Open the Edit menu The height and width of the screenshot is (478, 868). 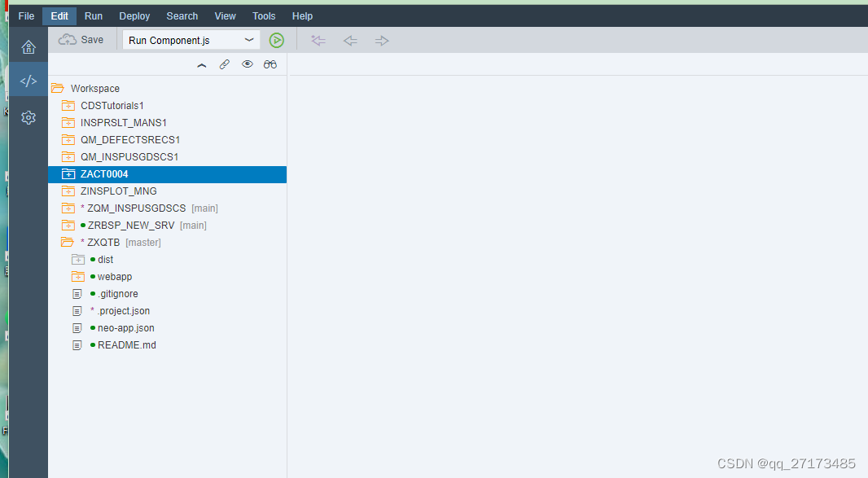point(59,15)
